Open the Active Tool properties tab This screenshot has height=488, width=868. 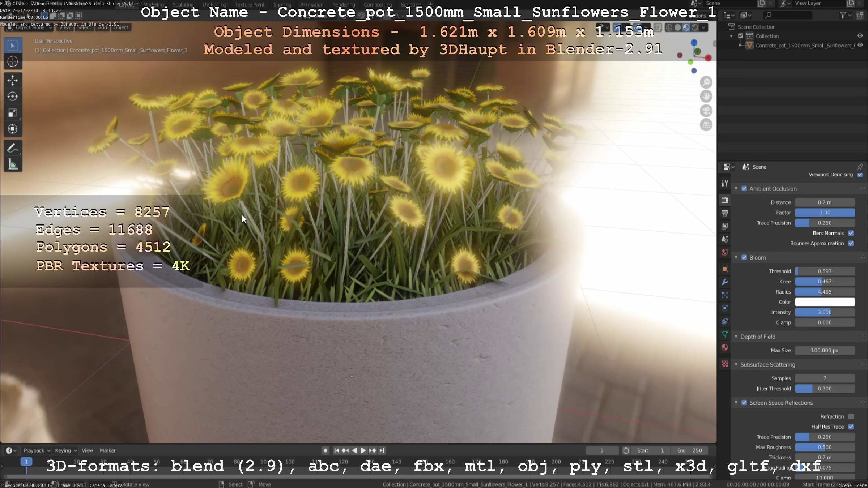point(725,183)
